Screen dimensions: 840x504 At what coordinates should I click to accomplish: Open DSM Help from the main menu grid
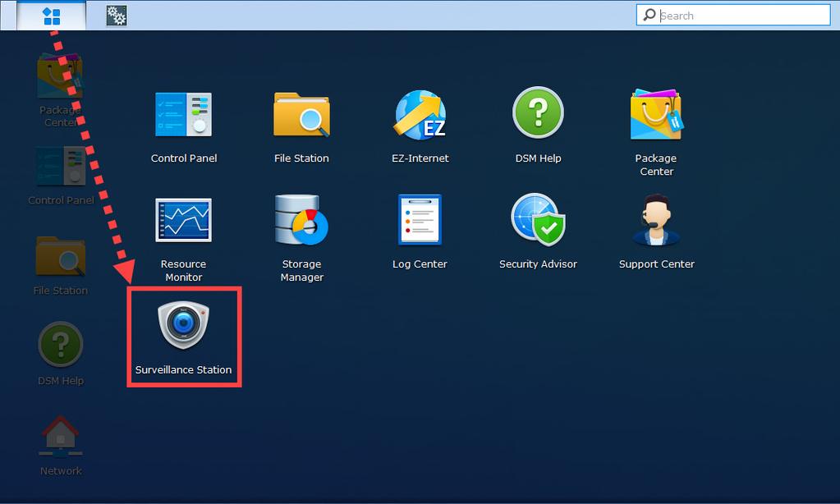[538, 126]
